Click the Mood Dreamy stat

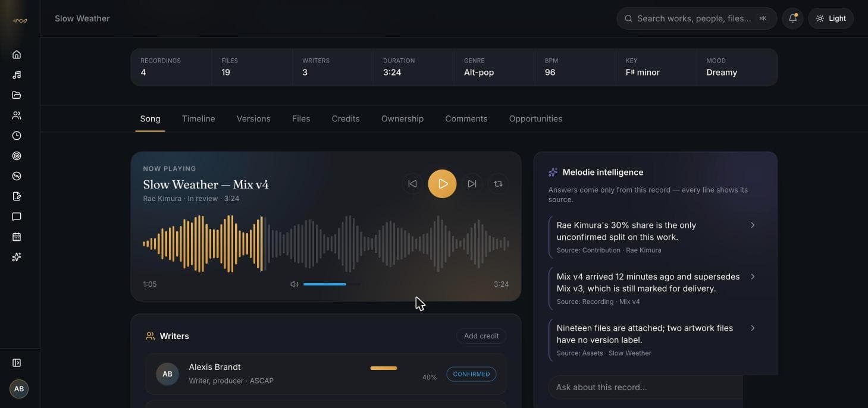point(737,67)
